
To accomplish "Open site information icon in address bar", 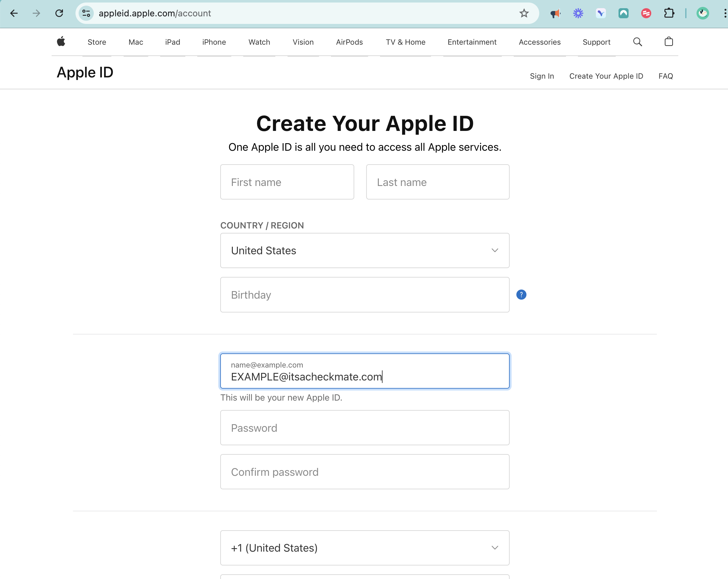I will (86, 13).
